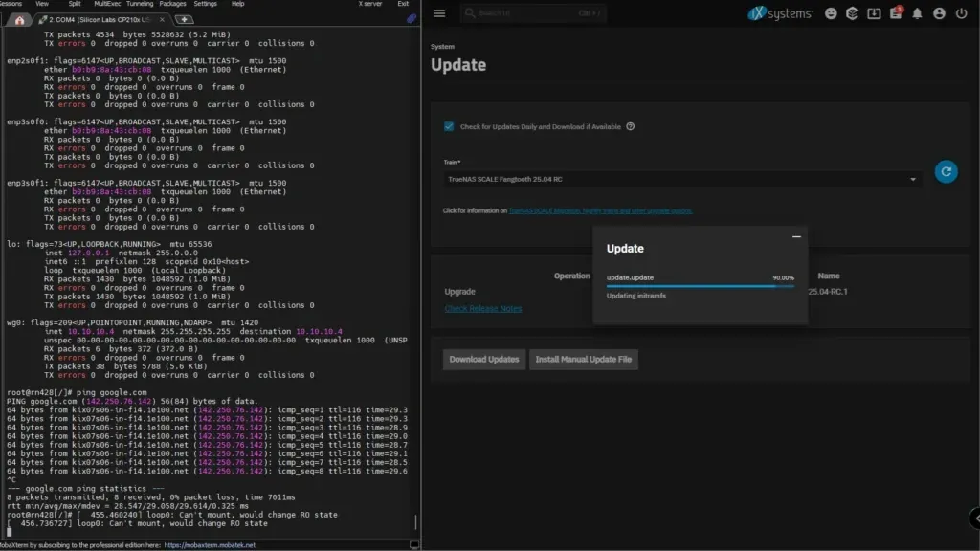The height and width of the screenshot is (551, 980).
Task: Open the Settings menu in MobaXterm
Action: pos(205,4)
